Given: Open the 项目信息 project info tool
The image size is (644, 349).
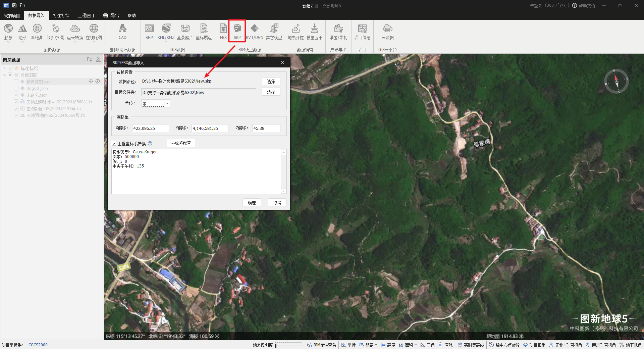Looking at the screenshot, I should 362,32.
